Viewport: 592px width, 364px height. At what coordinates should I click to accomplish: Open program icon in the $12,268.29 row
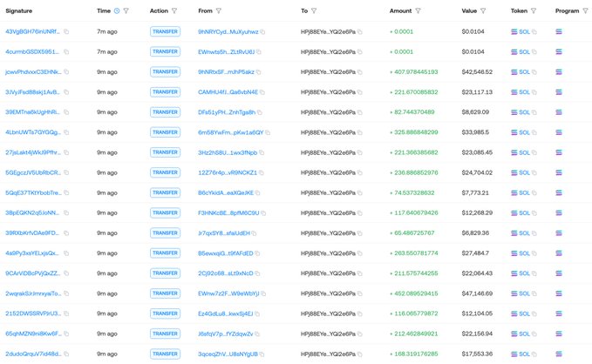click(x=559, y=212)
